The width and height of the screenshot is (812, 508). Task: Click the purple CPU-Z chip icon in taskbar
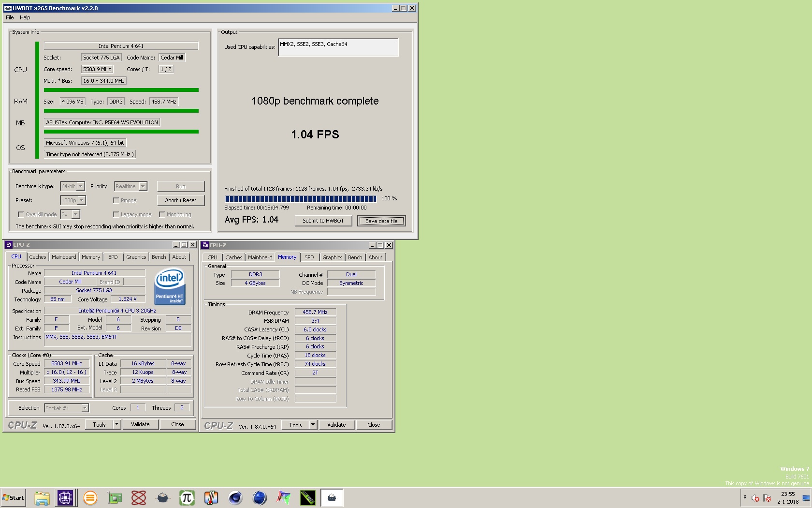(65, 498)
